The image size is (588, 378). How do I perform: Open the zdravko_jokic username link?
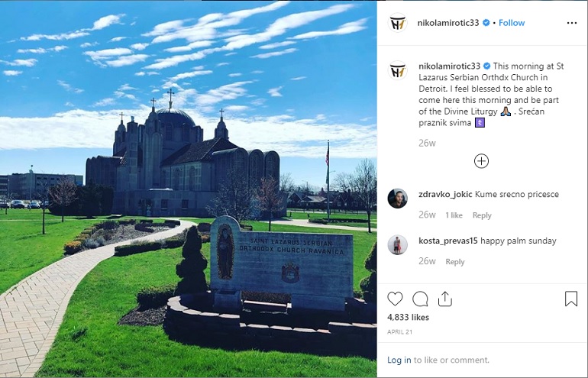point(445,194)
